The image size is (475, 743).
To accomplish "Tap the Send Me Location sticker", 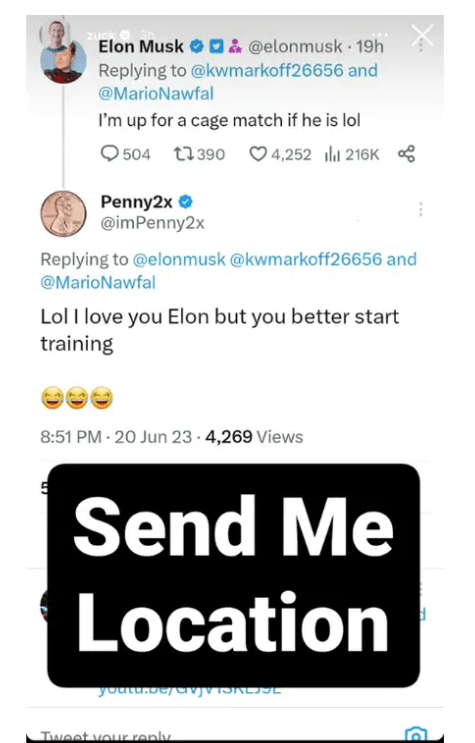I will (x=233, y=575).
